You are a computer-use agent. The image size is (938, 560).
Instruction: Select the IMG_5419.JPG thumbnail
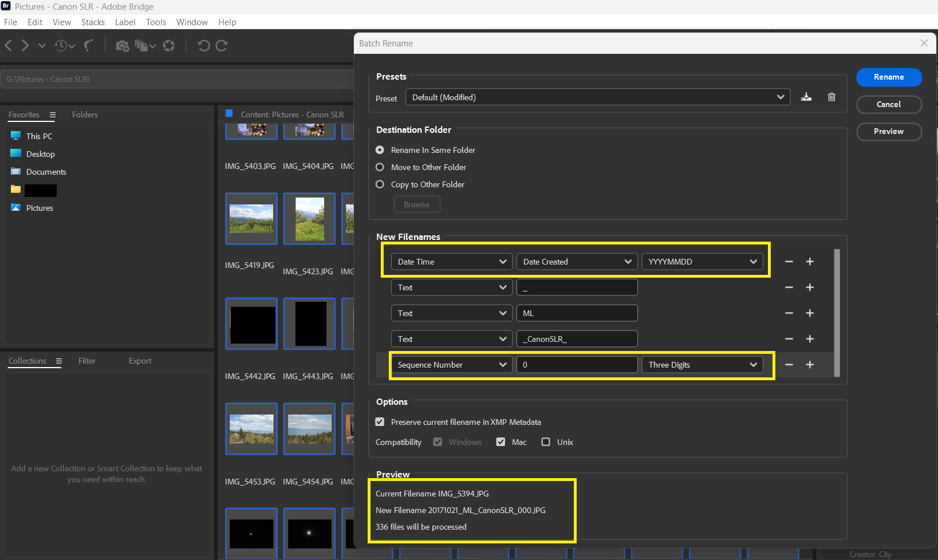coord(251,218)
